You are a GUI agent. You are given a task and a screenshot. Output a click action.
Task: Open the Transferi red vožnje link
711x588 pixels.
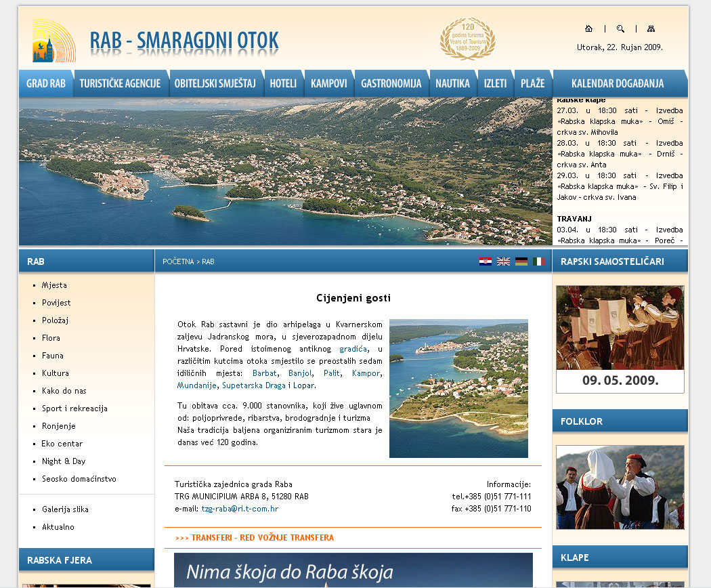pos(255,538)
